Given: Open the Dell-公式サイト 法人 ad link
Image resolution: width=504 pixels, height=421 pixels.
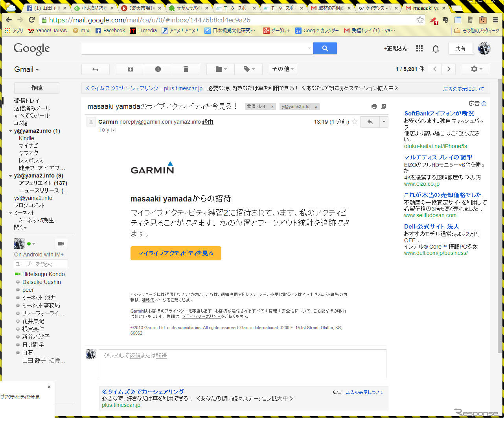Looking at the screenshot, I should (431, 227).
